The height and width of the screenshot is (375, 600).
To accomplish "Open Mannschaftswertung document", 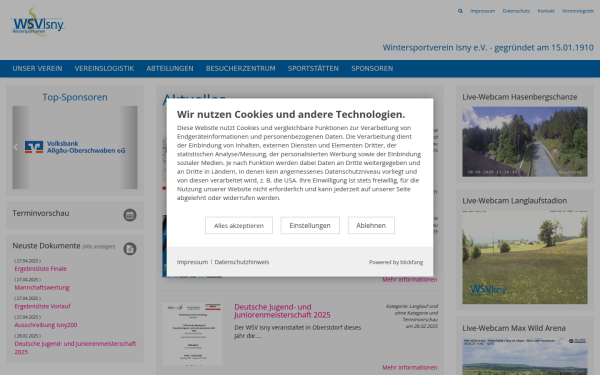I will (x=42, y=287).
